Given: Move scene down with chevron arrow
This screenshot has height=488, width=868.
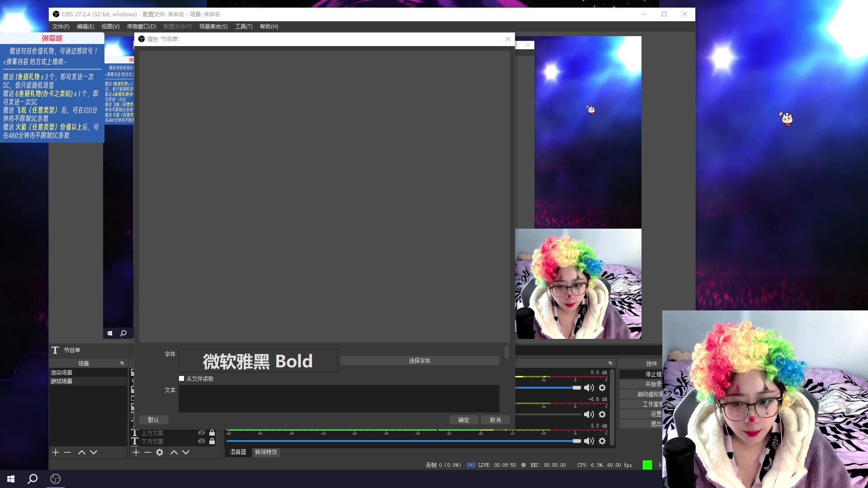Looking at the screenshot, I should click(x=94, y=452).
